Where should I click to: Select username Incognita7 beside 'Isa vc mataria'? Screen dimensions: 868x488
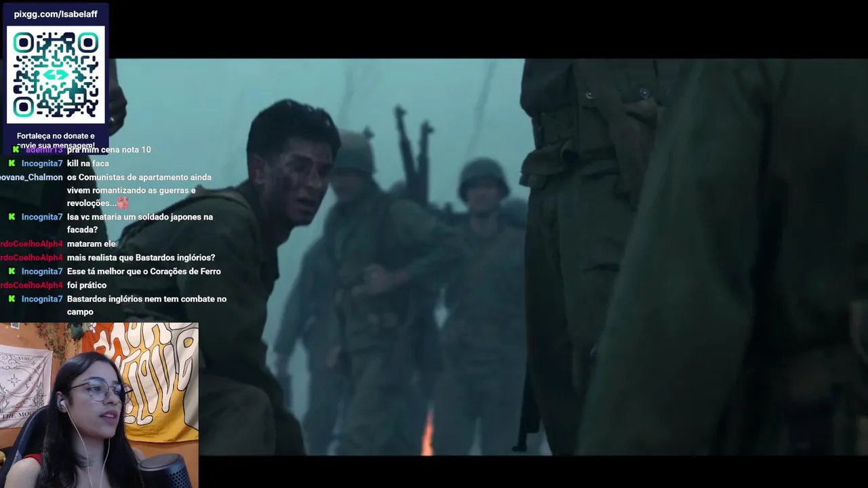(x=42, y=217)
